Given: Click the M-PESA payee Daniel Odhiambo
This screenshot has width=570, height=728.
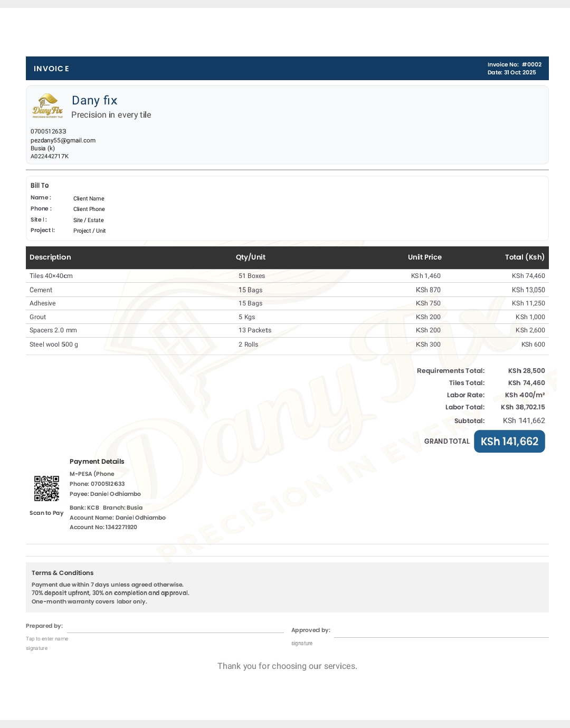Looking at the screenshot, I should coord(105,494).
